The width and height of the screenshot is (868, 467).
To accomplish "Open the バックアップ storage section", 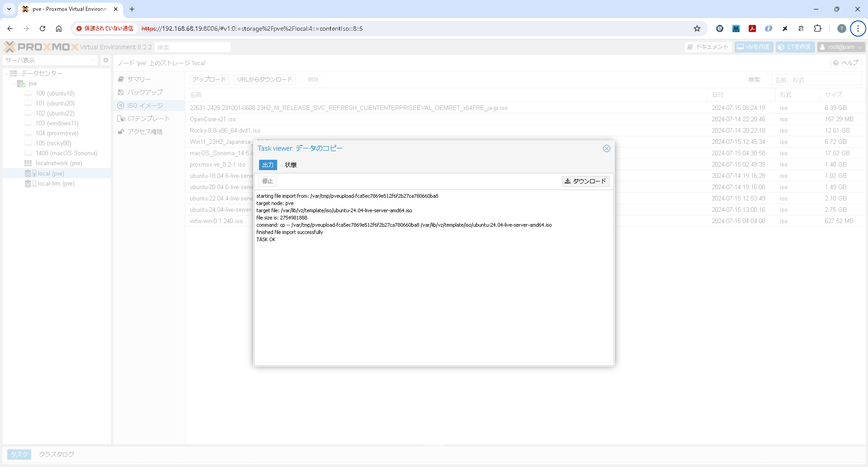I will tap(149, 92).
